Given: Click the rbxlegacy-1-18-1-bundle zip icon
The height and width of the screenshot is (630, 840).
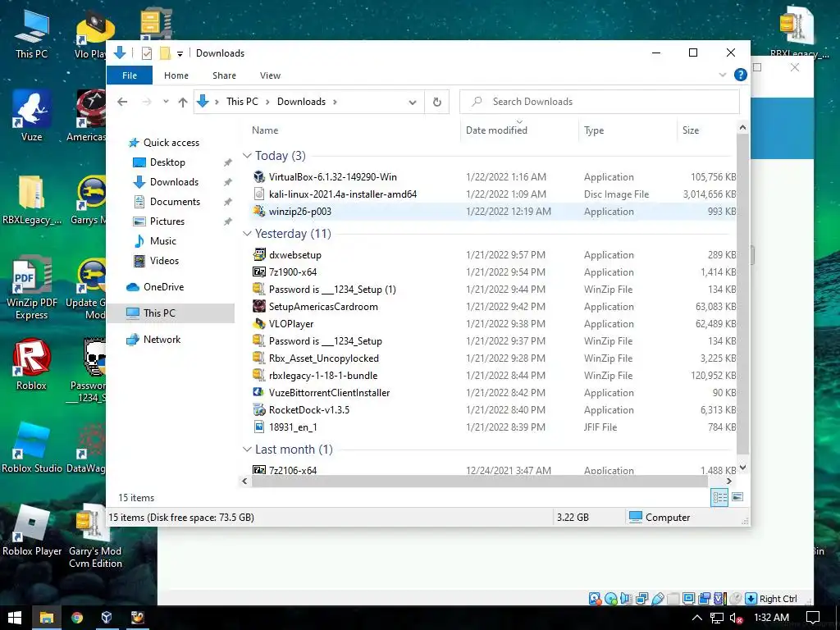Looking at the screenshot, I should [259, 375].
